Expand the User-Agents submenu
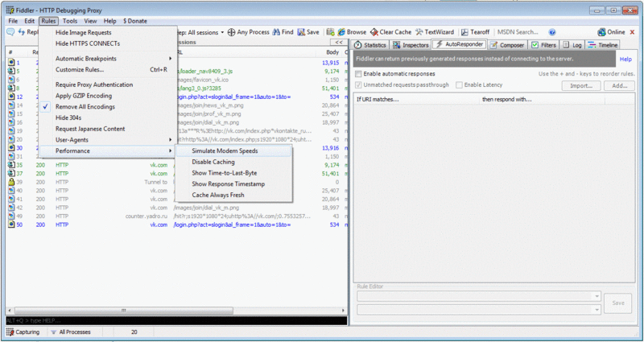This screenshot has width=644, height=342. pos(108,139)
